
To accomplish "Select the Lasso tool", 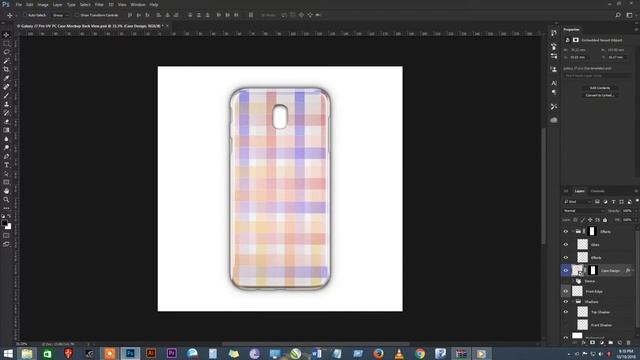I will (x=6, y=52).
